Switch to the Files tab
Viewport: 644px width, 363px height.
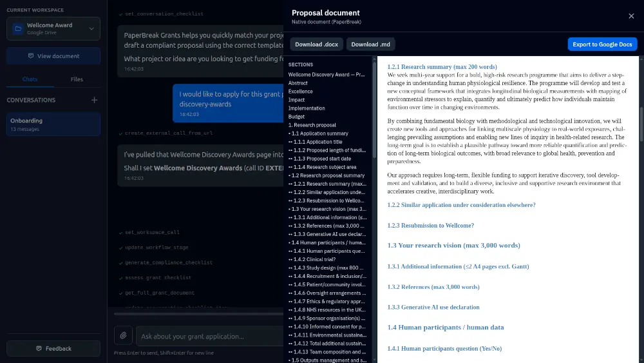tap(77, 79)
